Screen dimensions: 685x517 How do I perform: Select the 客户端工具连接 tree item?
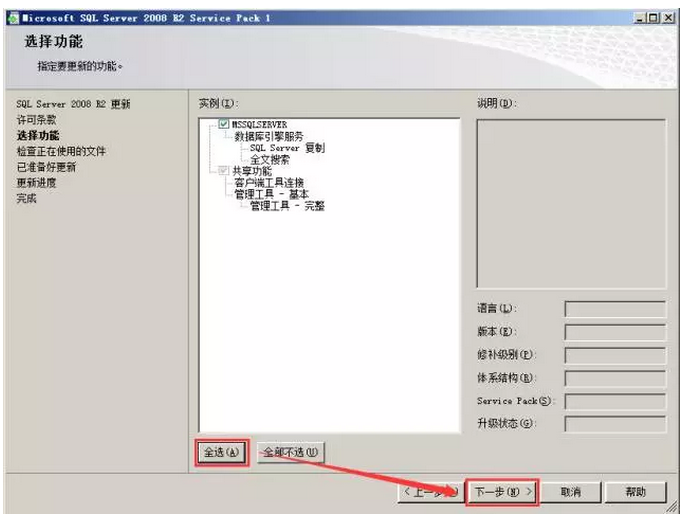coord(269,182)
